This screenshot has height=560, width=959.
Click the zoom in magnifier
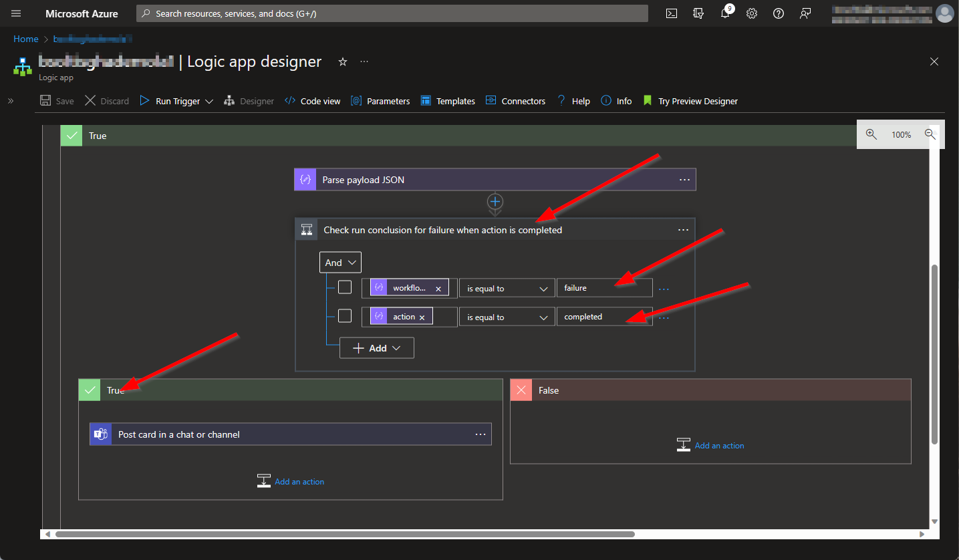871,134
